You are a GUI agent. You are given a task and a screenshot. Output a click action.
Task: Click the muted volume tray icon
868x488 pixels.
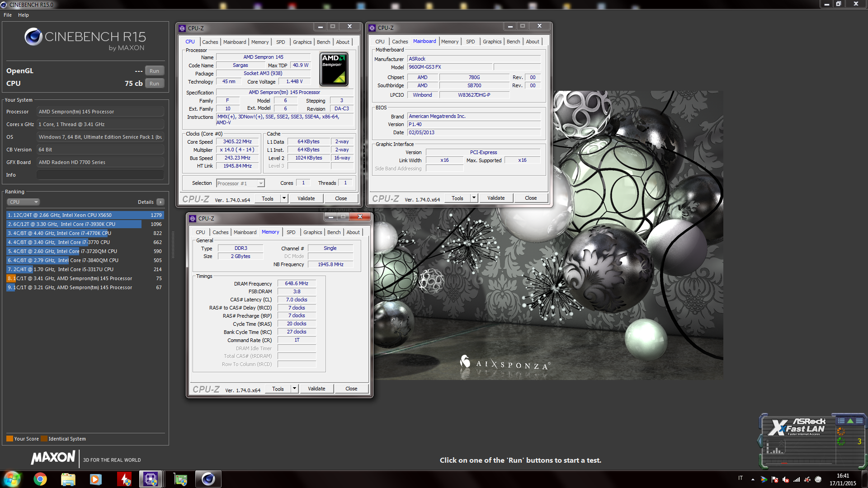pos(786,479)
